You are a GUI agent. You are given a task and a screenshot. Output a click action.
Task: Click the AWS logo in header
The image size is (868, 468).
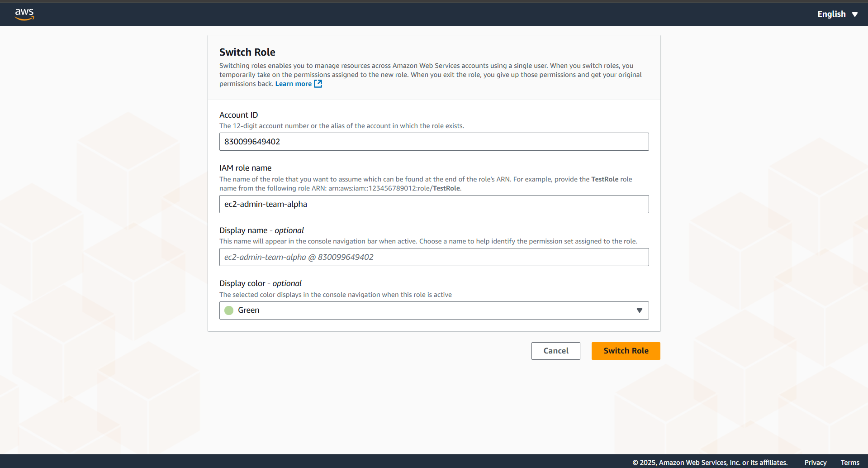pyautogui.click(x=24, y=14)
